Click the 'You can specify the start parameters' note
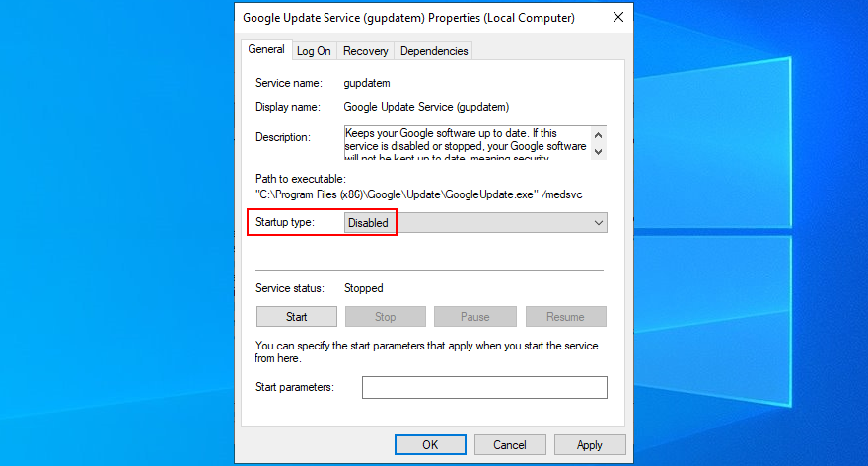This screenshot has height=466, width=868. click(x=426, y=351)
